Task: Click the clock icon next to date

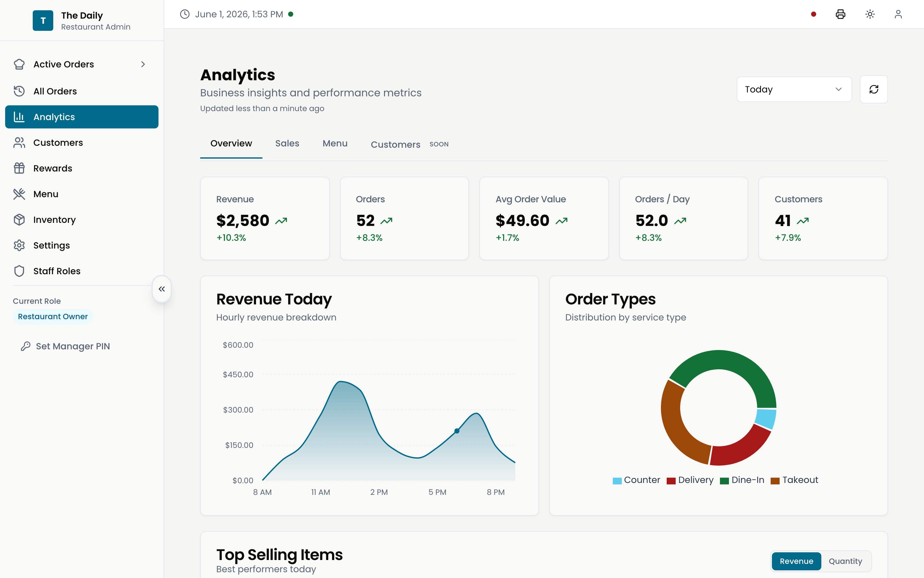Action: 185,14
